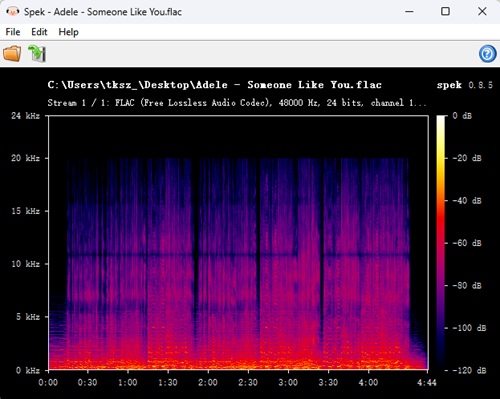Maximize the Spek window
500x399 pixels.
tap(445, 12)
